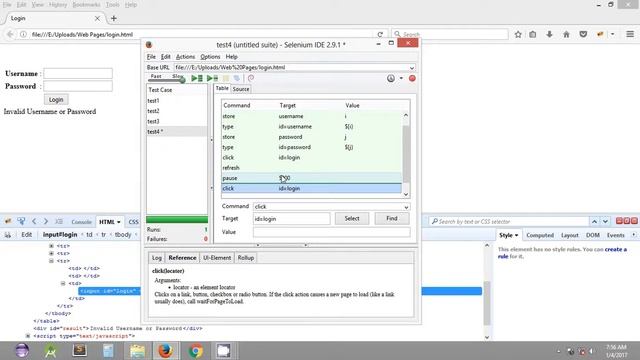Open the Firebug Console panel tab

(81, 222)
